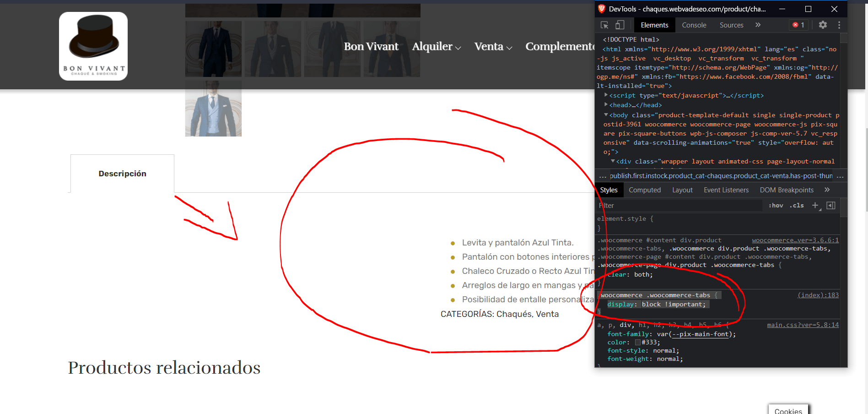Click the display: block !important declaration

pos(657,305)
